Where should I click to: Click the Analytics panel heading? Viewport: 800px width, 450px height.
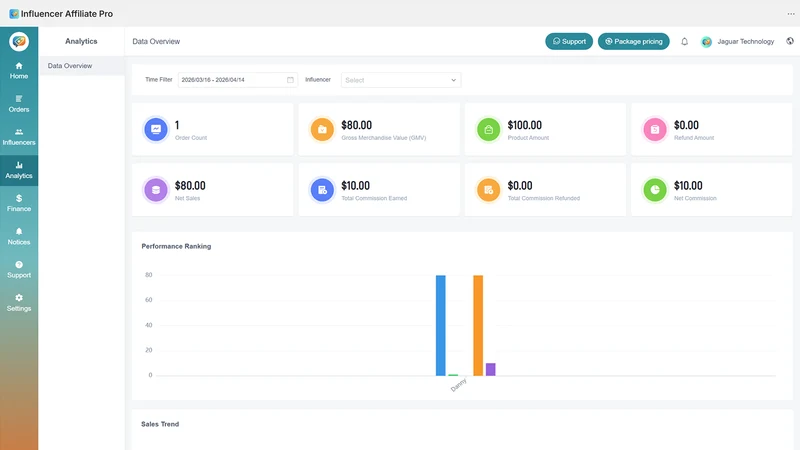[x=81, y=41]
